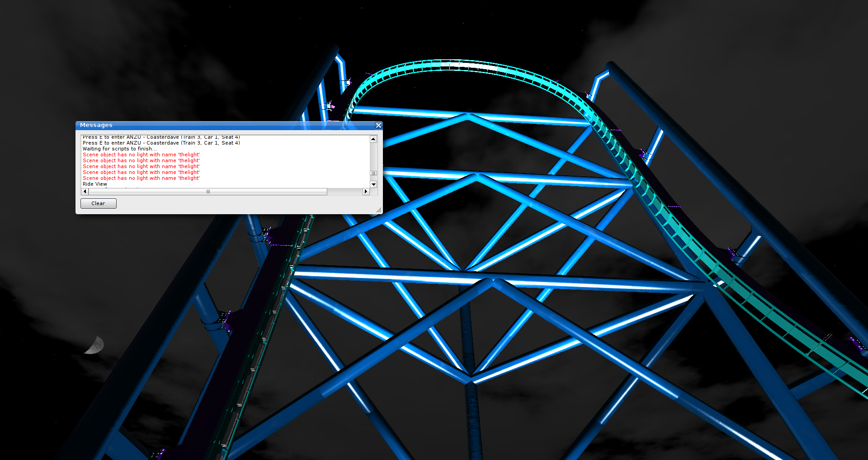Image resolution: width=868 pixels, height=460 pixels.
Task: Select the 'Ride View' message line
Action: pos(95,184)
